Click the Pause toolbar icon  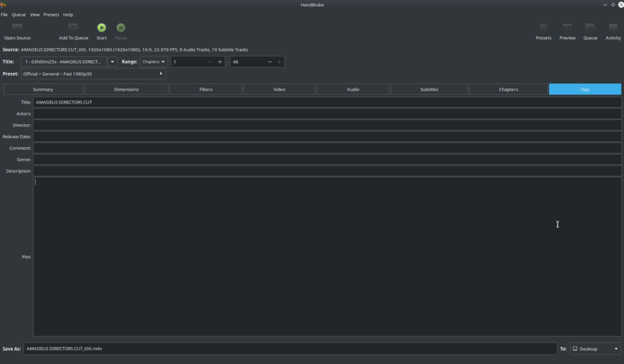pos(121,27)
